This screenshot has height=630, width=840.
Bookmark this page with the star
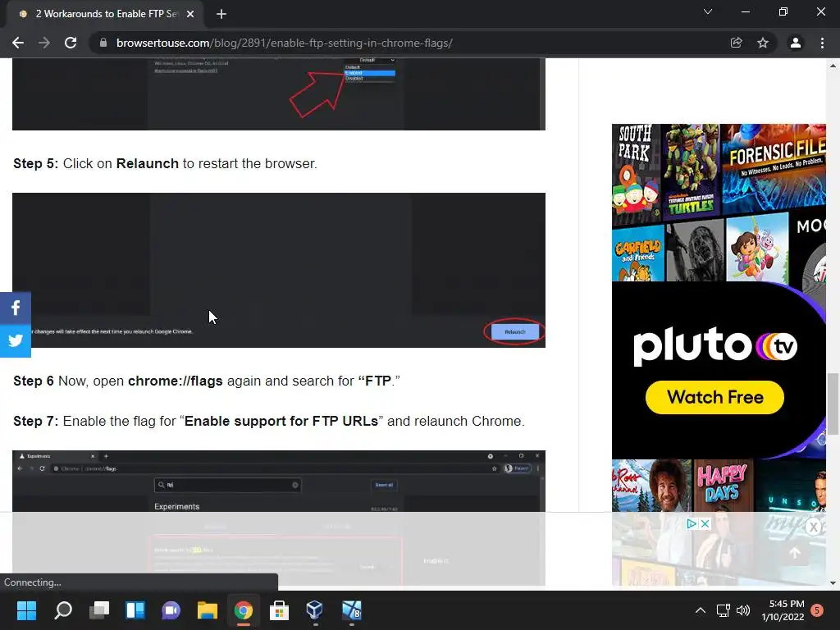point(763,43)
